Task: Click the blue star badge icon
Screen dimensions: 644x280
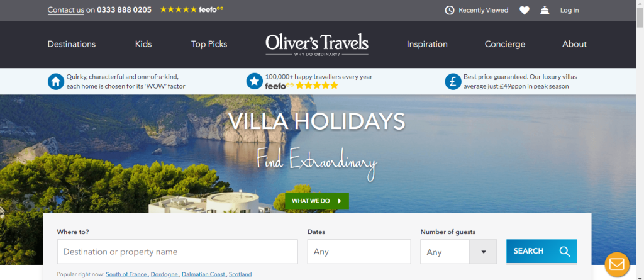Action: (254, 81)
